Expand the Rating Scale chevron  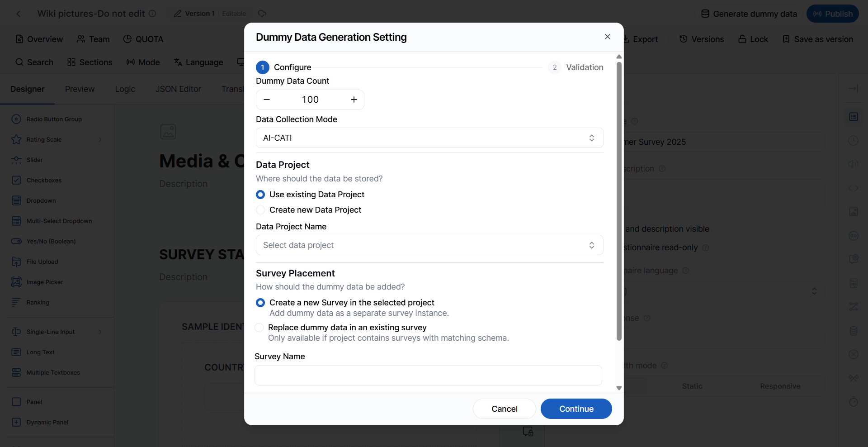100,140
